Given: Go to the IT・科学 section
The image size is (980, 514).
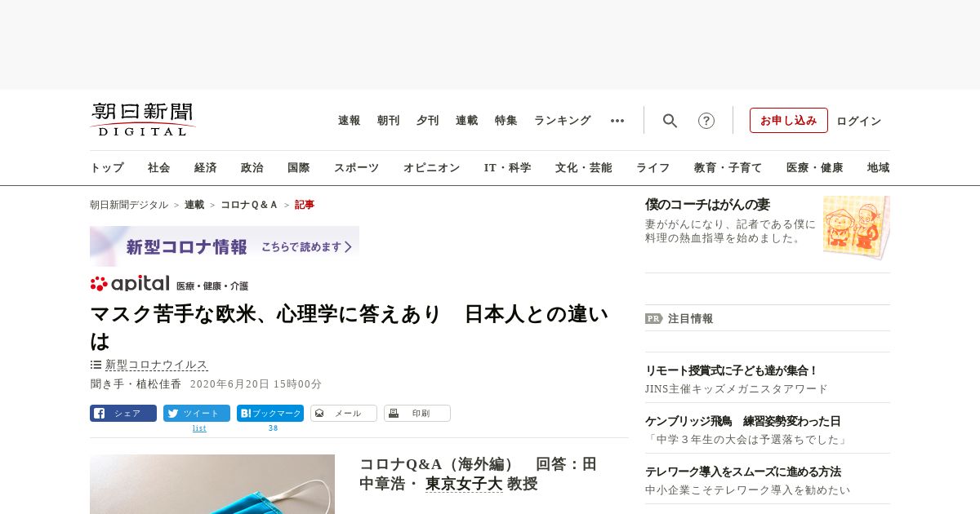Looking at the screenshot, I should tap(508, 168).
